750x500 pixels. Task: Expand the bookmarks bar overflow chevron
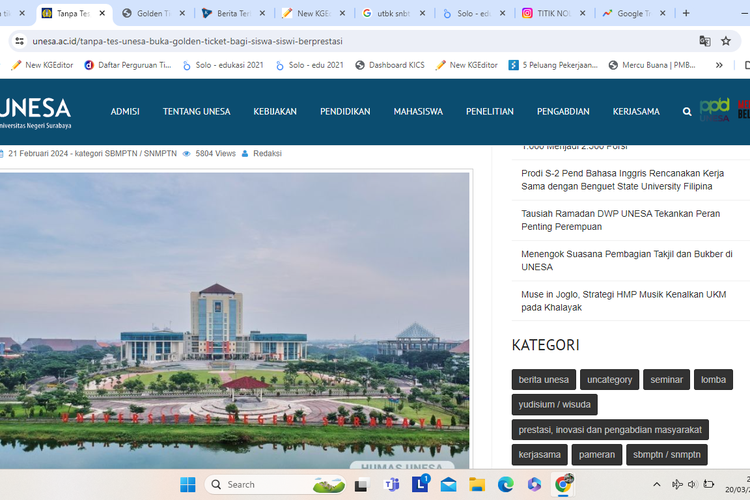(x=718, y=65)
